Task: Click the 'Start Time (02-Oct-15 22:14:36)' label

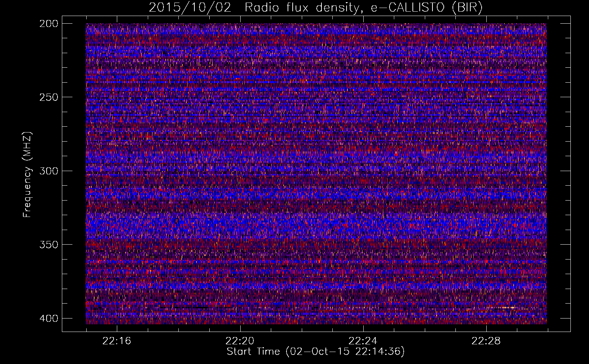Action: click(316, 352)
